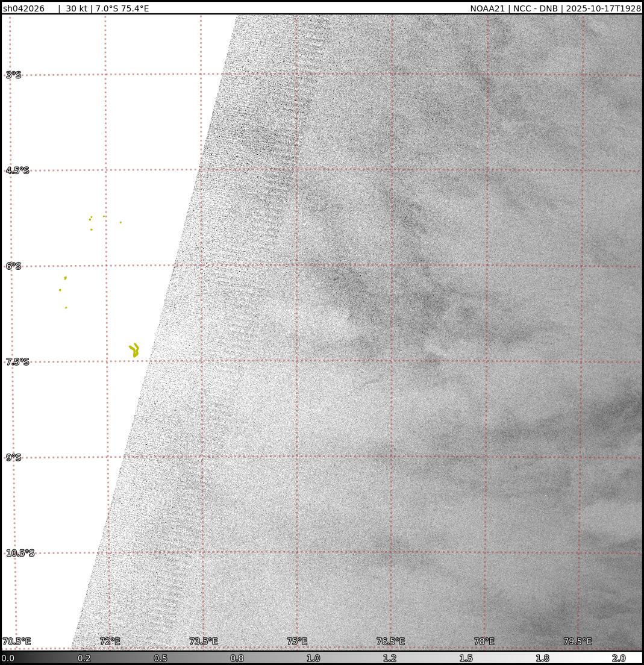
Task: Click the 72°E longitude label
Action: (110, 642)
